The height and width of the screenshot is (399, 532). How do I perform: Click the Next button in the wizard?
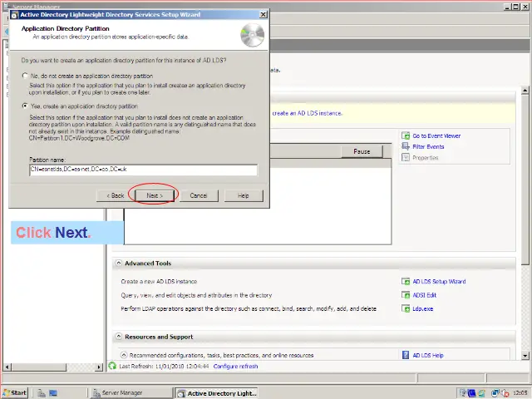155,195
